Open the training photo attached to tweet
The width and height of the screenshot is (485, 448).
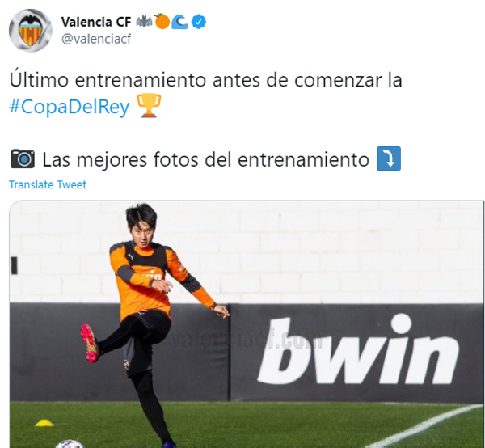[247, 324]
